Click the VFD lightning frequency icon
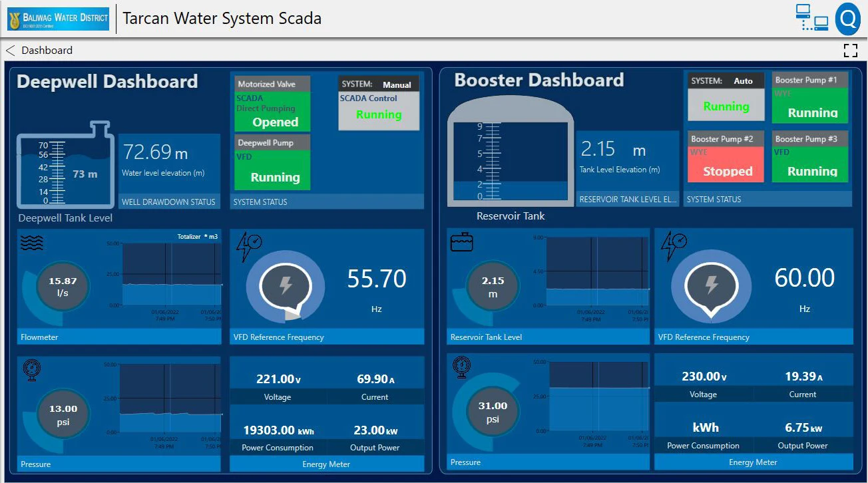868x483 pixels. (x=250, y=245)
